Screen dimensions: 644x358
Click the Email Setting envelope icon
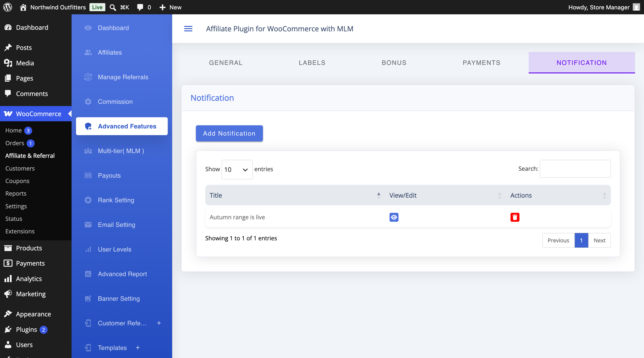pyautogui.click(x=88, y=225)
